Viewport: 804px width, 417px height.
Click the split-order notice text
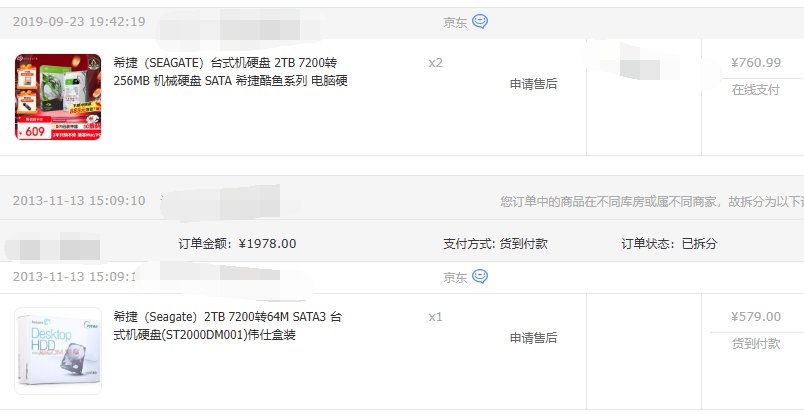tap(651, 201)
